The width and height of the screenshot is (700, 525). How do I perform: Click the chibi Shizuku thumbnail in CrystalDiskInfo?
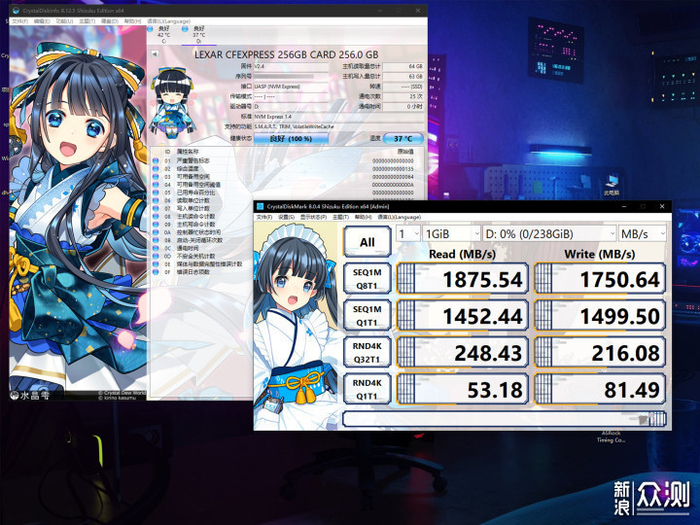(x=172, y=101)
